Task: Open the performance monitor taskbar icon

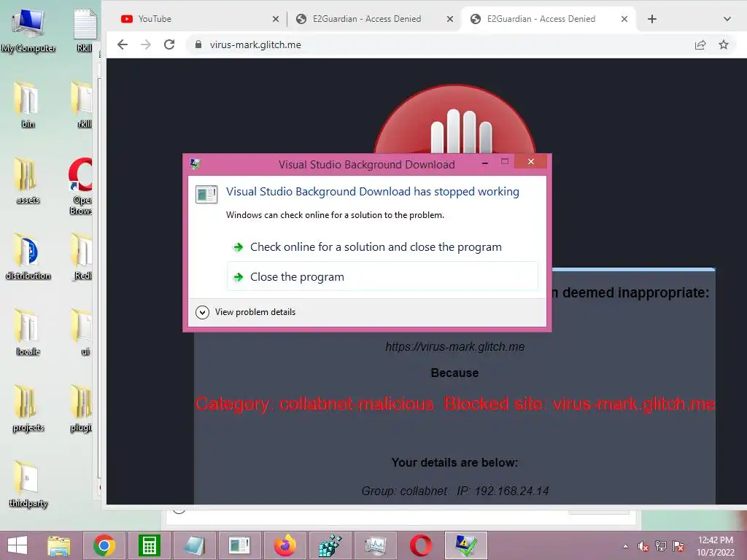Action: pyautogui.click(x=376, y=545)
